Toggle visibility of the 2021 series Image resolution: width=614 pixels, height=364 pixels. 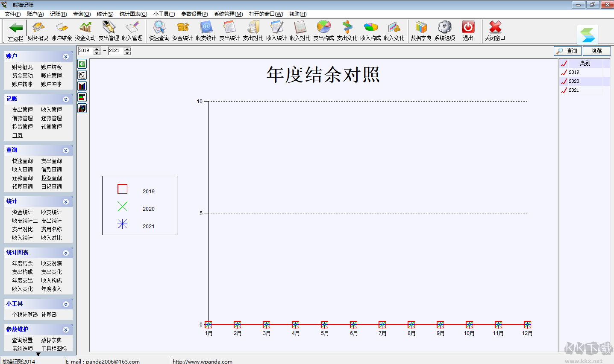(x=564, y=90)
